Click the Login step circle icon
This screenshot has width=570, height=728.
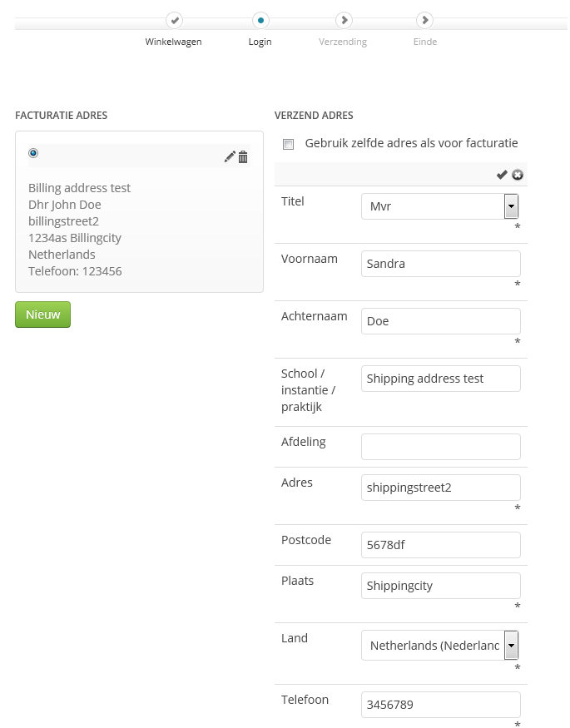click(x=260, y=19)
